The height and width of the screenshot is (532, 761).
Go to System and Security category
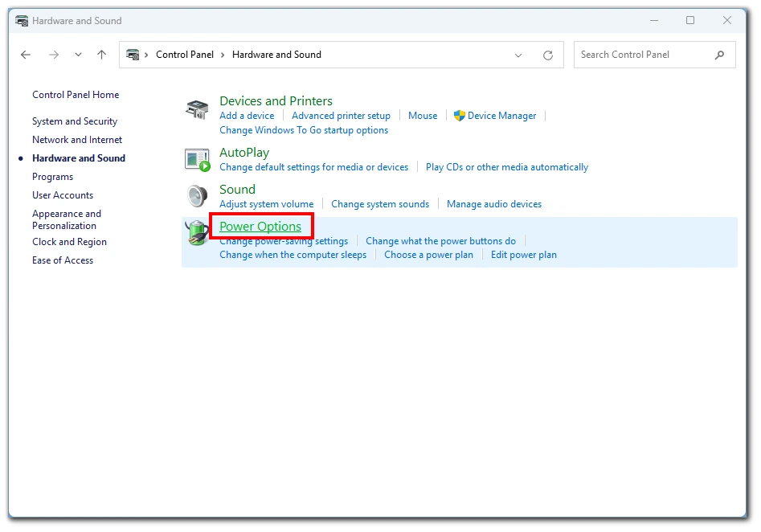point(75,121)
